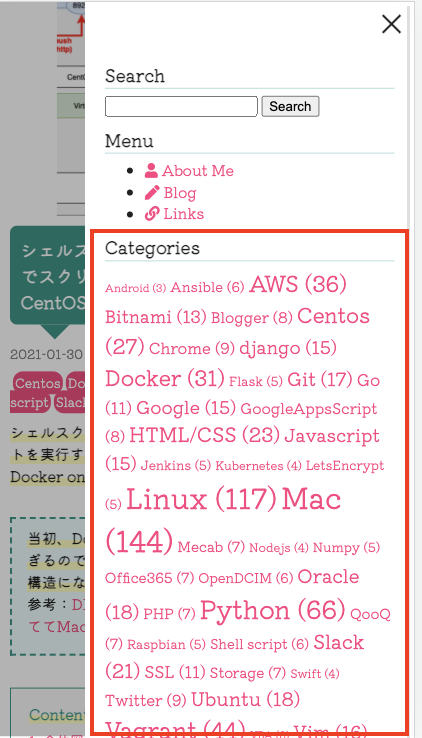Image resolution: width=422 pixels, height=738 pixels.
Task: Open the Blog menu link
Action: (180, 193)
